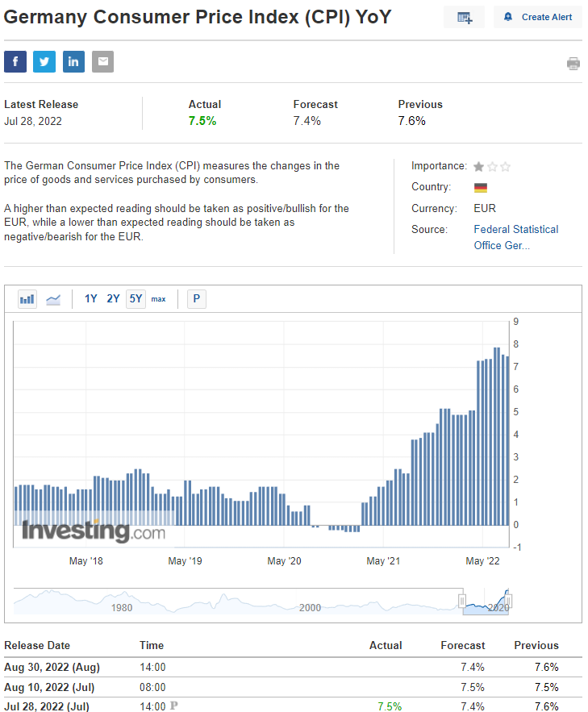Click the importance star rating
The width and height of the screenshot is (588, 712).
point(492,167)
